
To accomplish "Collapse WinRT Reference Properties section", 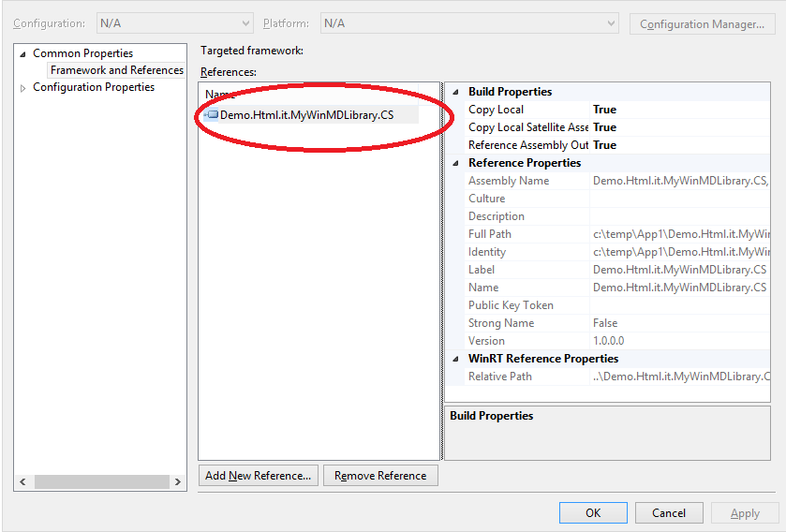I will (456, 359).
